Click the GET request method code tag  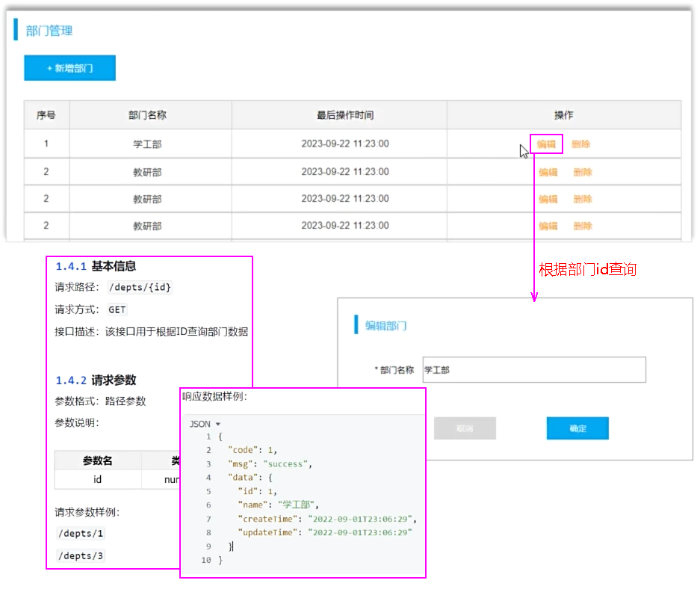(x=117, y=309)
